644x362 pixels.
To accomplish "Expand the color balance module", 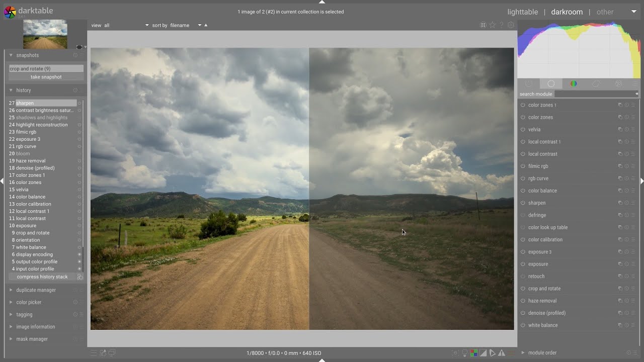I will 542,191.
